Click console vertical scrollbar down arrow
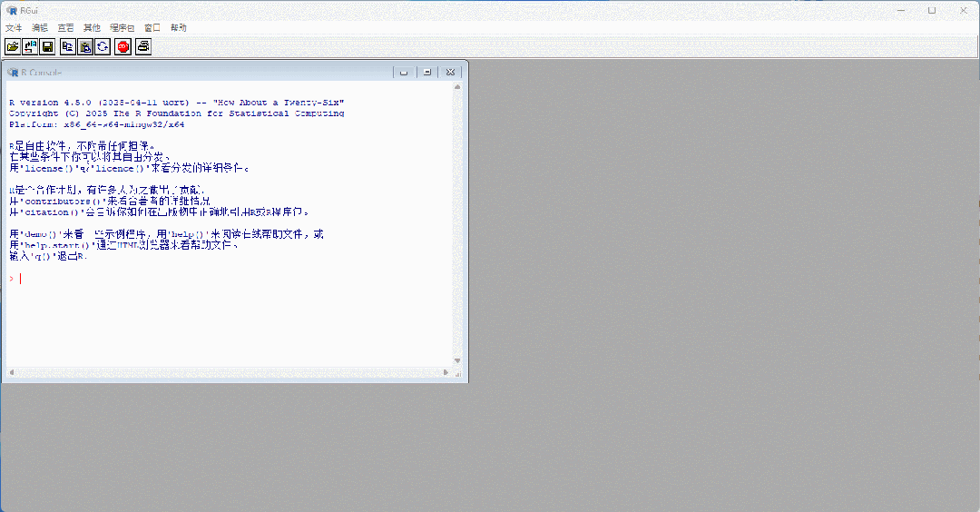Viewport: 980px width, 512px height. (457, 360)
